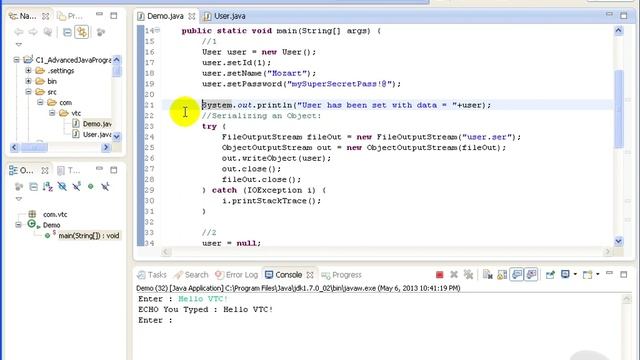Switch to the Demo.java editor tab
This screenshot has height=360, width=640.
[165, 16]
